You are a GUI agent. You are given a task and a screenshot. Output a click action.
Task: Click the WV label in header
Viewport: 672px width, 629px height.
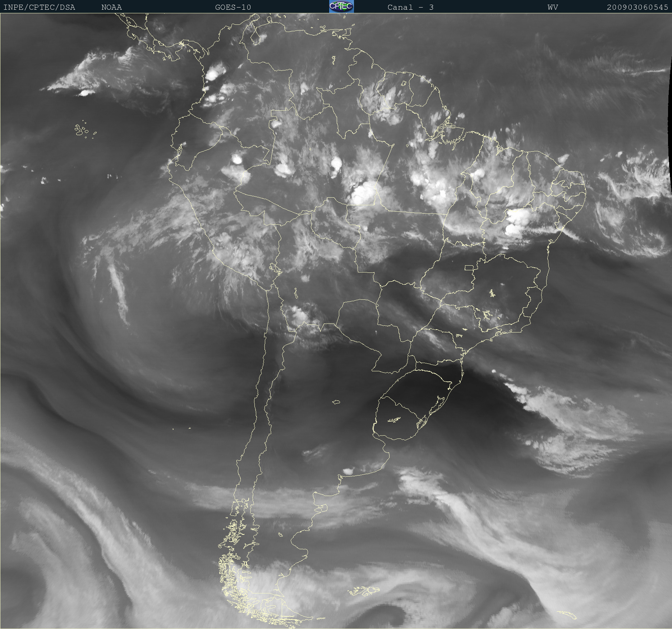coord(553,7)
